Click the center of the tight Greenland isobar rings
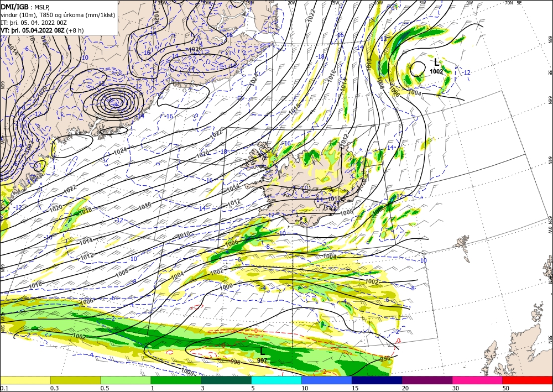 coord(115,103)
